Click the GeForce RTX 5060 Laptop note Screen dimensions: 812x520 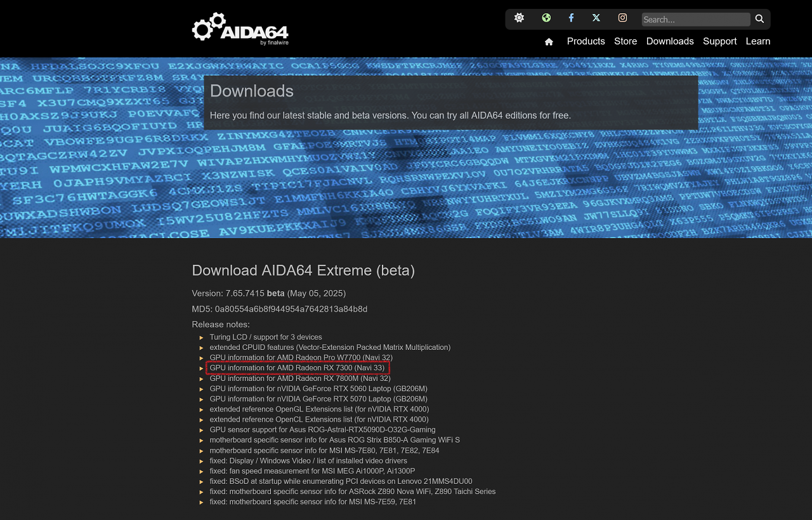pos(318,389)
